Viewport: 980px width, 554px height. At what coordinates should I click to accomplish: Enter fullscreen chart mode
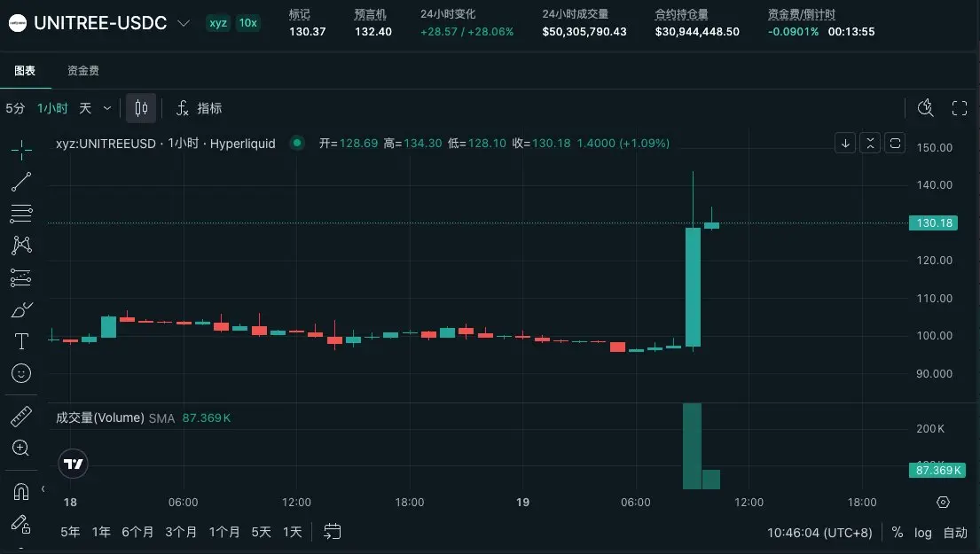[960, 108]
